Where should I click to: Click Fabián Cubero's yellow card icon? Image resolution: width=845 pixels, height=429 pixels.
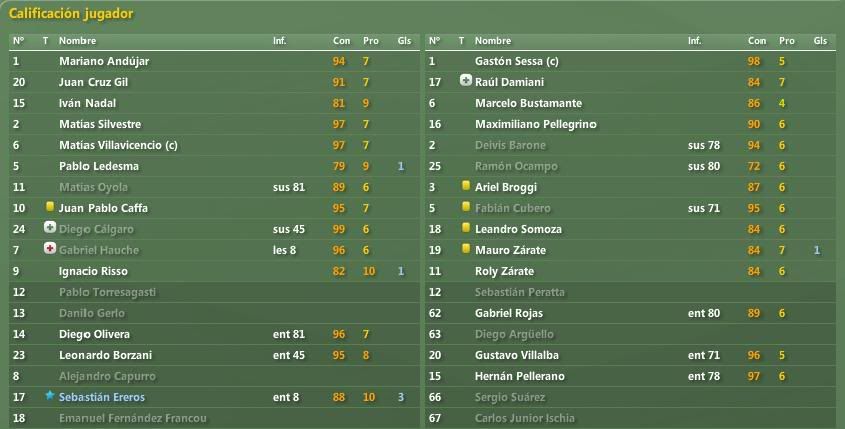coord(466,206)
